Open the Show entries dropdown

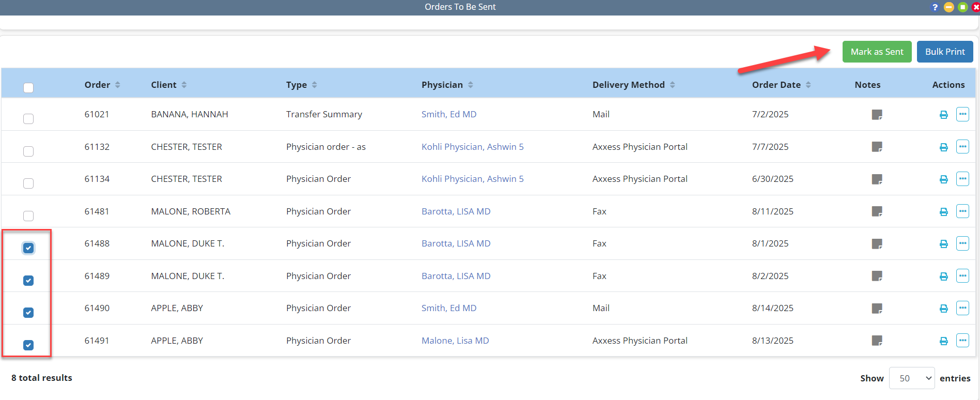coord(911,378)
